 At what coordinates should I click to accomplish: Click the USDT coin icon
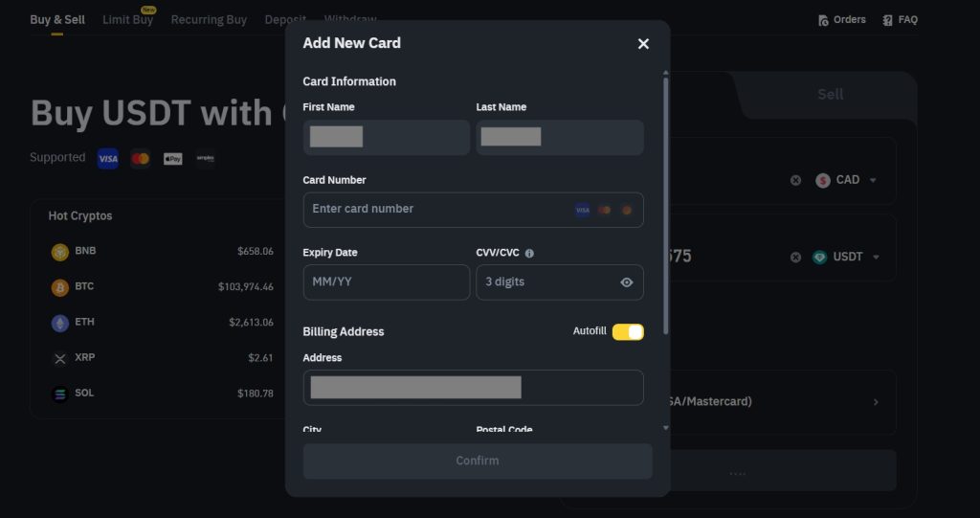[x=819, y=258]
